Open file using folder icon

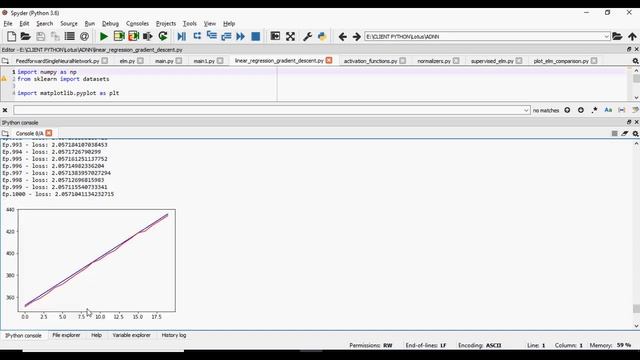tap(26, 36)
